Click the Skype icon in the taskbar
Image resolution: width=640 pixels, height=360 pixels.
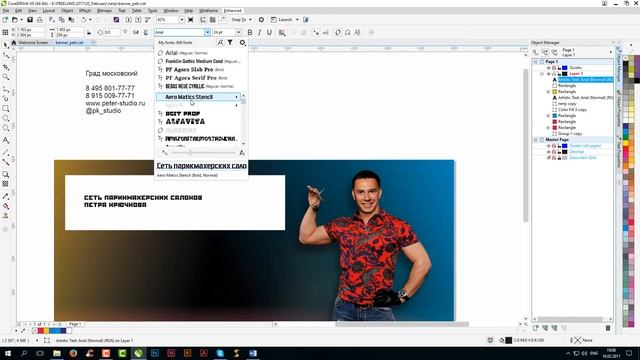click(220, 353)
